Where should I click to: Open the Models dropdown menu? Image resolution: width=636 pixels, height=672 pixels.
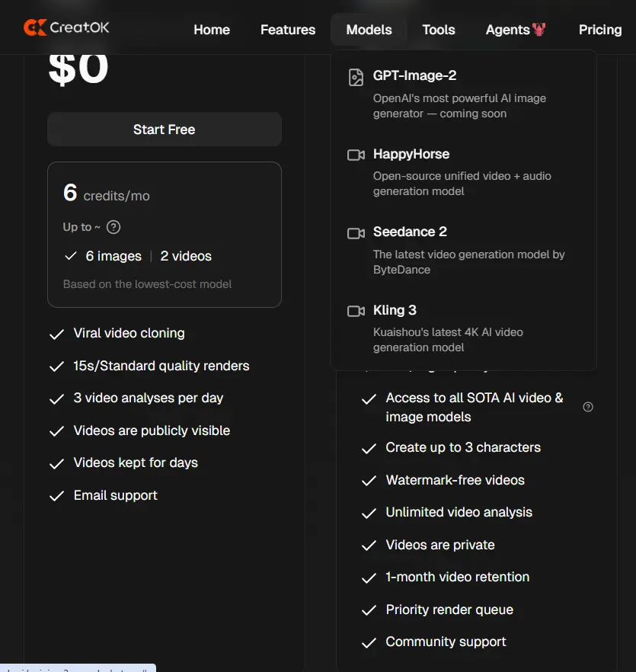point(369,30)
